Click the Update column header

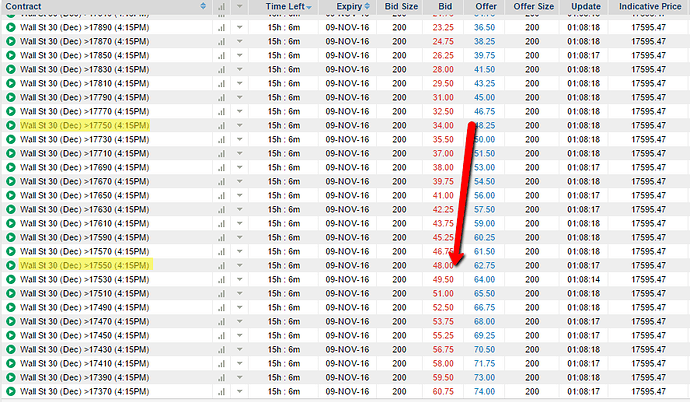pyautogui.click(x=586, y=6)
